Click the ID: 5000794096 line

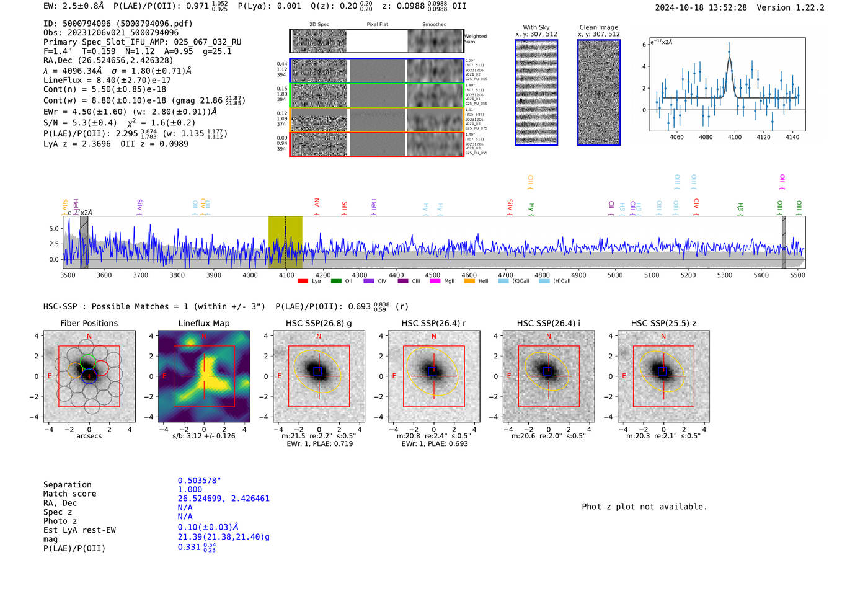(118, 24)
